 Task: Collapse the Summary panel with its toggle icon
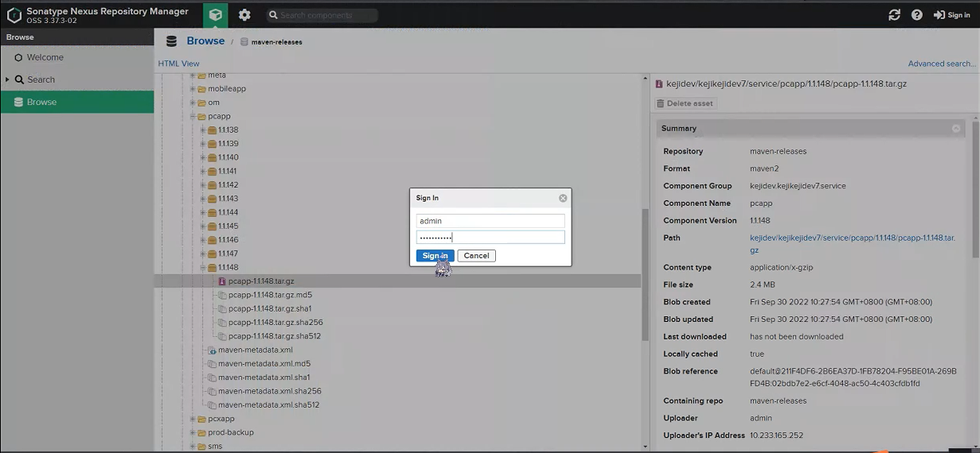coord(956,129)
